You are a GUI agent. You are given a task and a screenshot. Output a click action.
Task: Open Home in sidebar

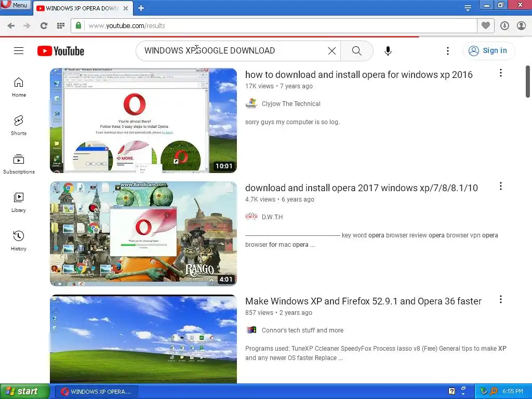[19, 87]
